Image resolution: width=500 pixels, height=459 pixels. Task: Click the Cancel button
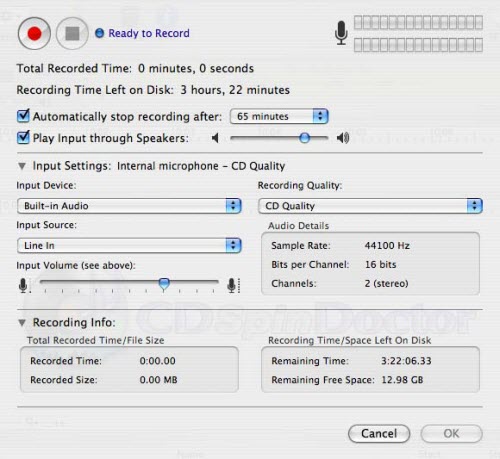click(x=379, y=434)
